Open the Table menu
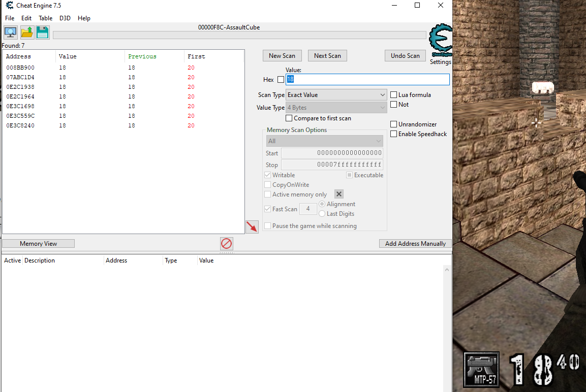This screenshot has height=392, width=586. (x=46, y=18)
